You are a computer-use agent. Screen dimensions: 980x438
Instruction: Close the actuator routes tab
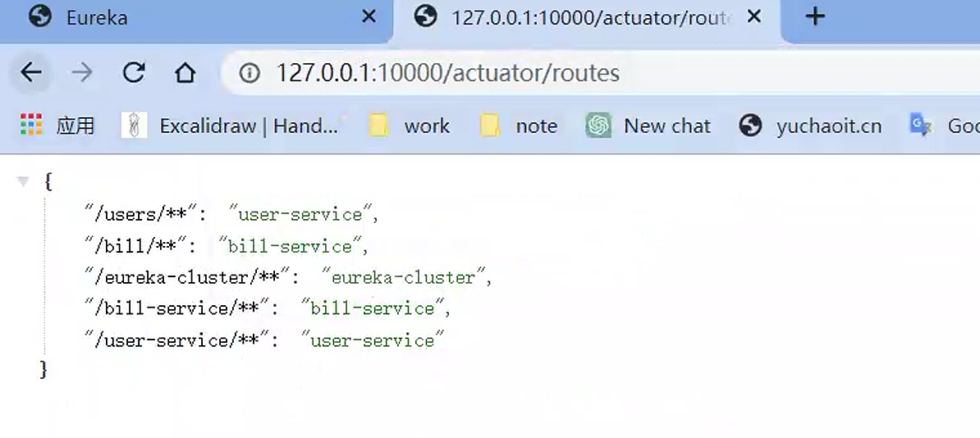pos(754,16)
